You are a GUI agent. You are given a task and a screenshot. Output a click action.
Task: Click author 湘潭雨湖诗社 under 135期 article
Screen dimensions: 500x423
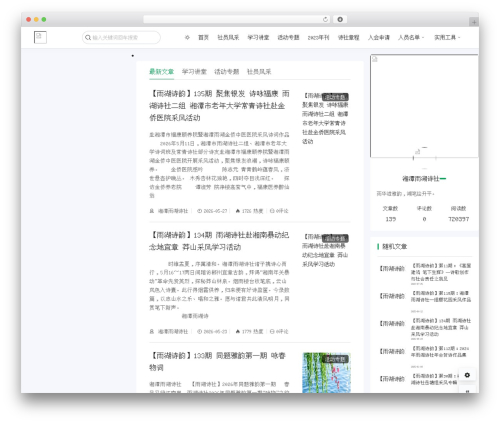pyautogui.click(x=173, y=211)
